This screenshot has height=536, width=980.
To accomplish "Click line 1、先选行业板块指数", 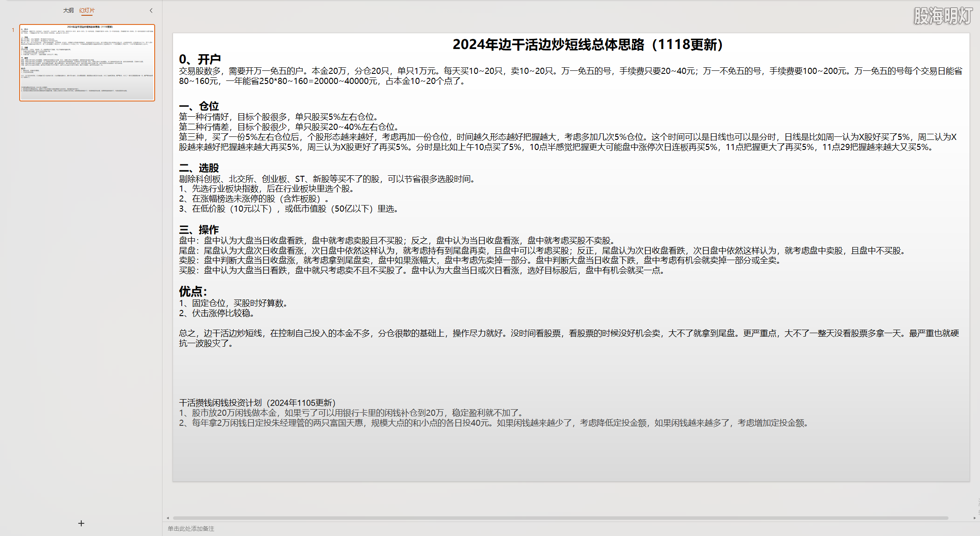I will (x=266, y=188).
